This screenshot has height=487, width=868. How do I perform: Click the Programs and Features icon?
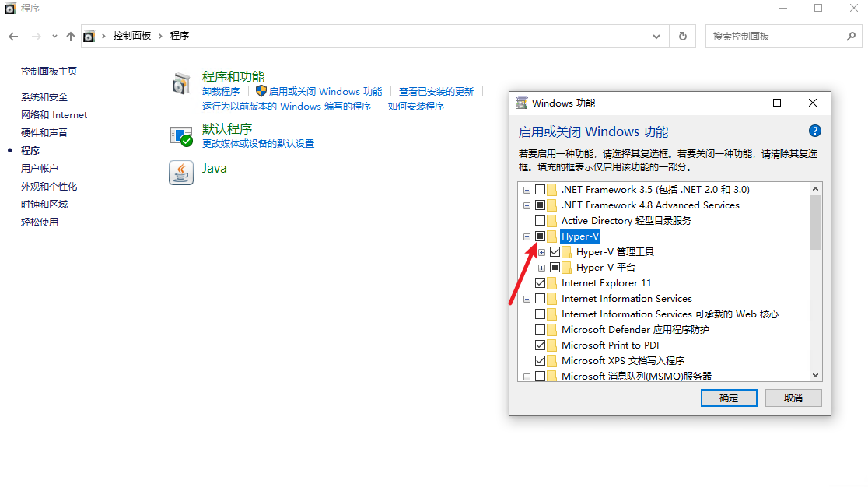point(180,84)
